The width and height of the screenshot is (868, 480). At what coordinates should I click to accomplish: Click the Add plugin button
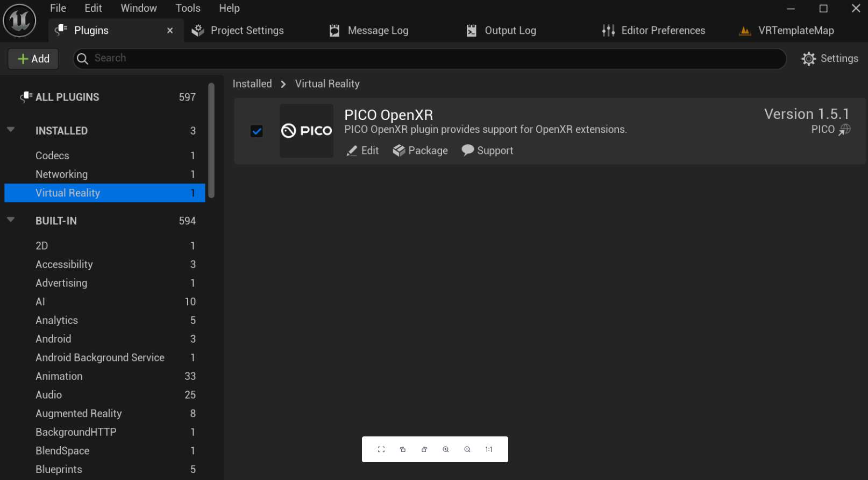[33, 59]
